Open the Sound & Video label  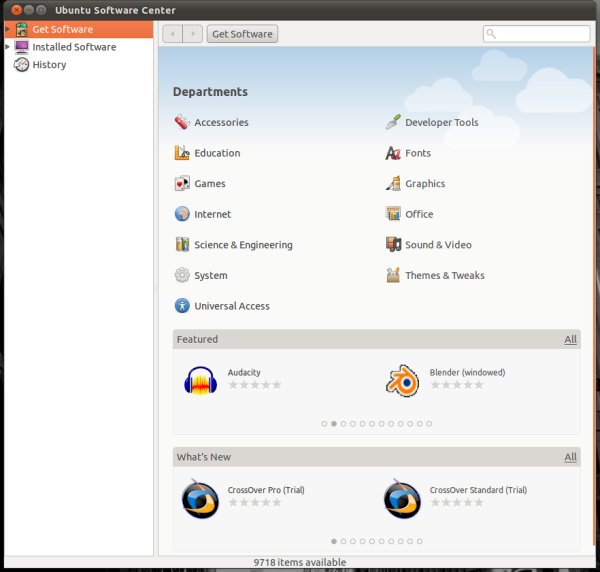438,244
